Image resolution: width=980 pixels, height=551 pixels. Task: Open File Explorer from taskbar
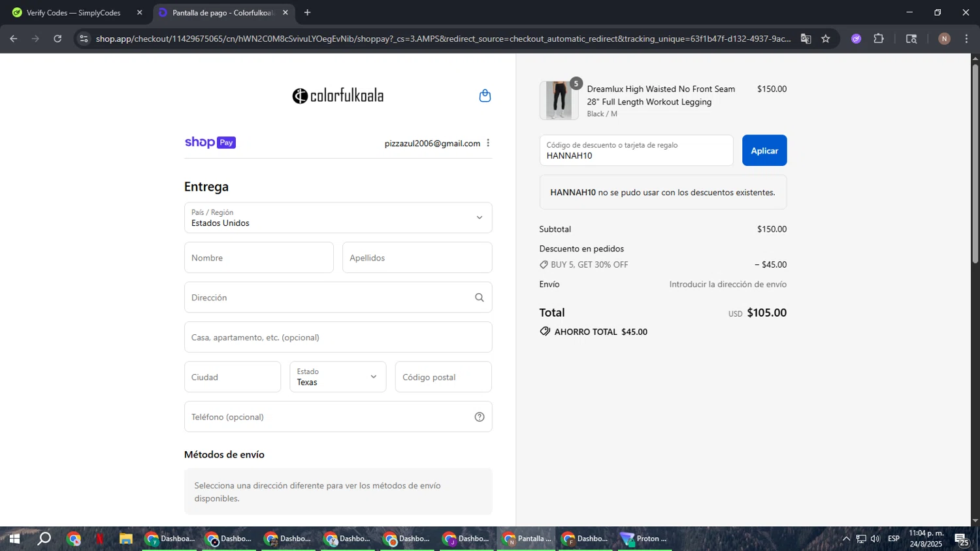coord(126,539)
